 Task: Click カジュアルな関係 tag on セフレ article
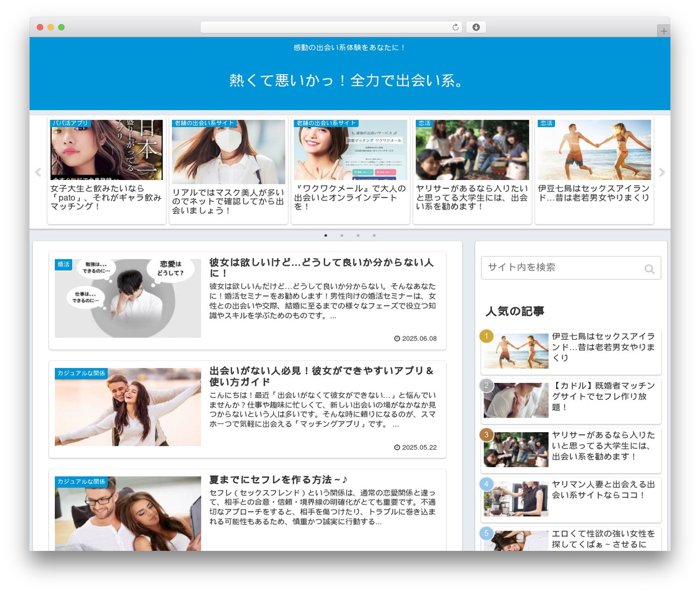coord(81,481)
